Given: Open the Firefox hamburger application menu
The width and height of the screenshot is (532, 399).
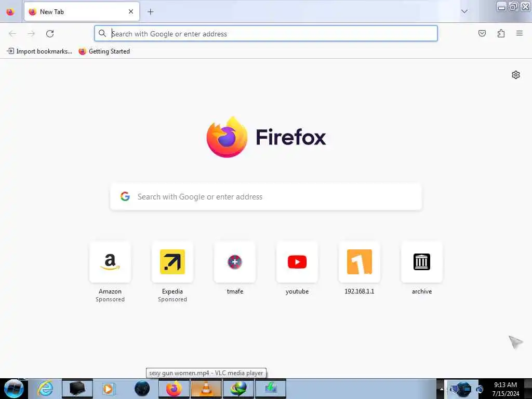Looking at the screenshot, I should pos(519,33).
